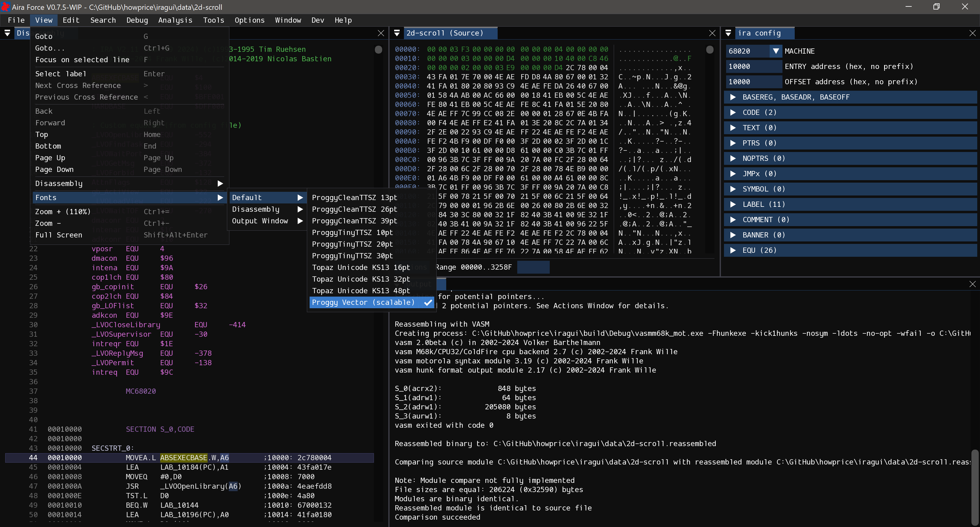Switch to the ira config tab
980x527 pixels.
coord(764,33)
